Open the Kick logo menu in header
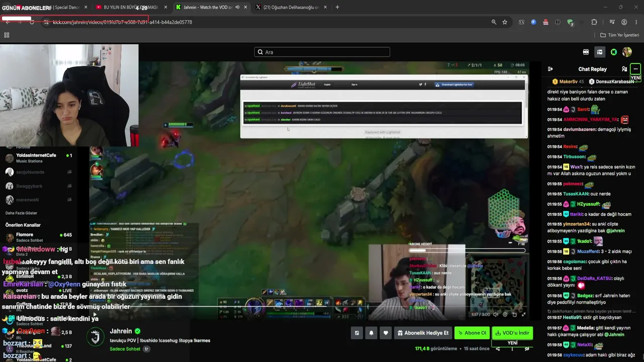The height and width of the screenshot is (362, 644). pos(614,52)
